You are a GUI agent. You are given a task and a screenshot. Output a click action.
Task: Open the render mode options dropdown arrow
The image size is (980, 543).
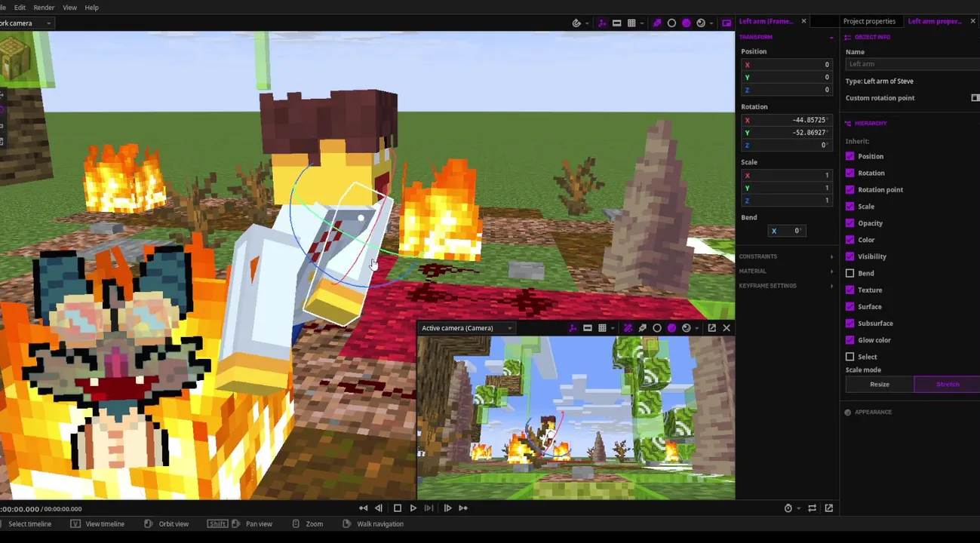pos(711,23)
